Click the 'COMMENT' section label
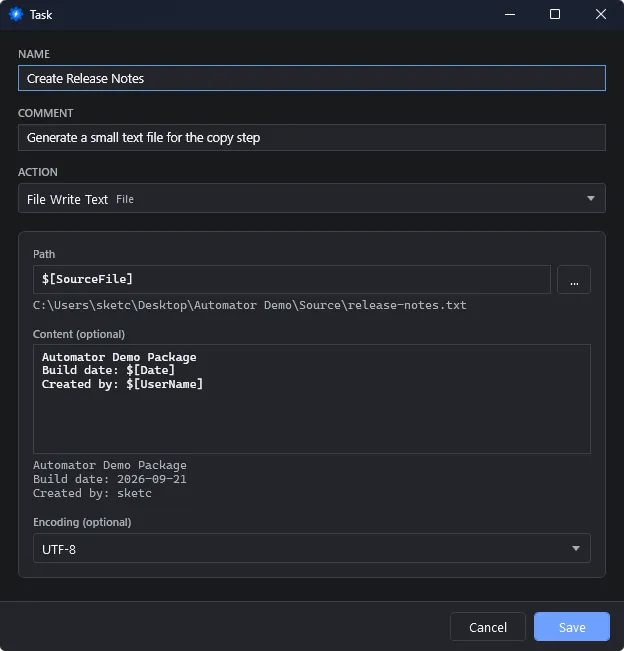The width and height of the screenshot is (624, 651). tap(46, 113)
